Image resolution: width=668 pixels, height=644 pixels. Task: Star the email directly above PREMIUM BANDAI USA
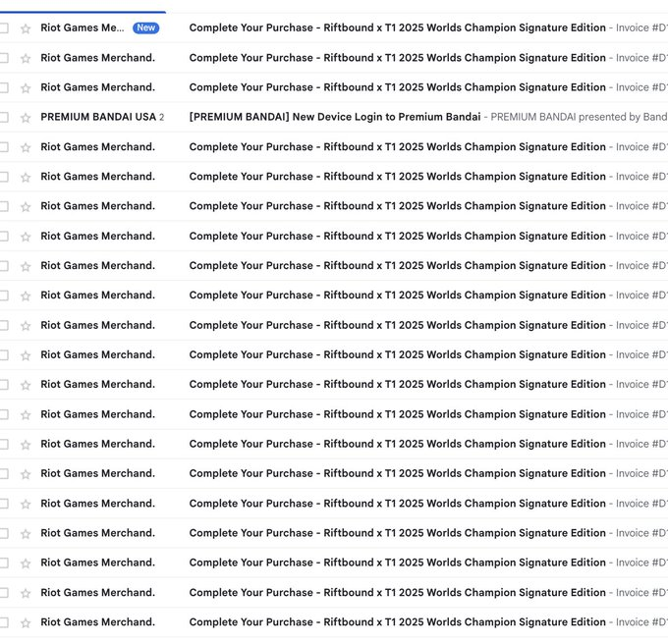click(x=26, y=87)
